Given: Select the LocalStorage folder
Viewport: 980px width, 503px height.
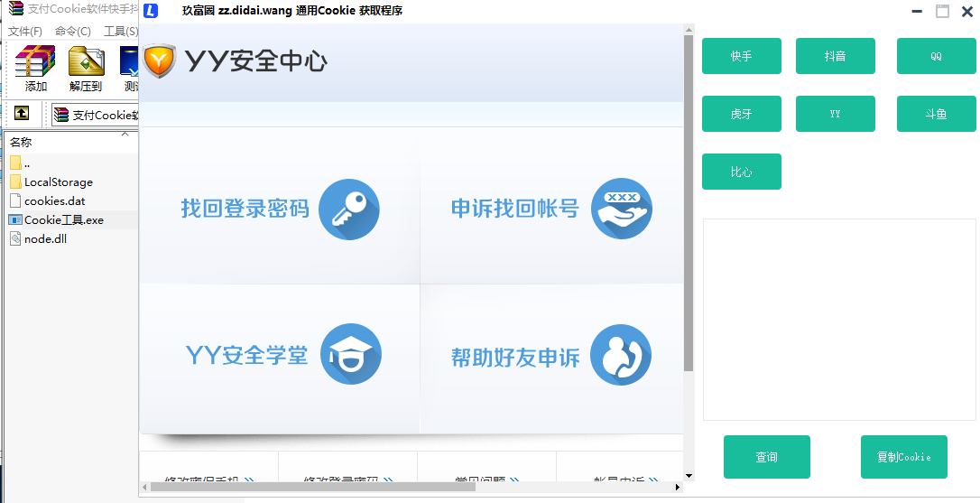Looking at the screenshot, I should tap(58, 182).
